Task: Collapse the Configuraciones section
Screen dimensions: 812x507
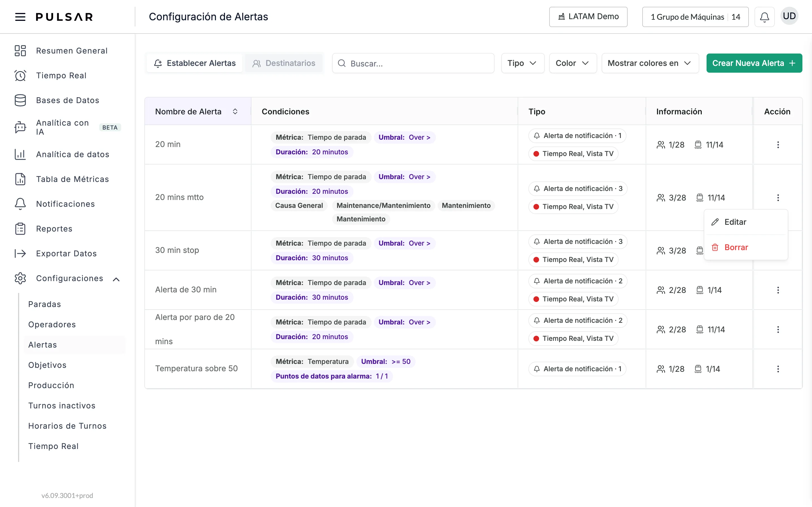Action: 116,279
